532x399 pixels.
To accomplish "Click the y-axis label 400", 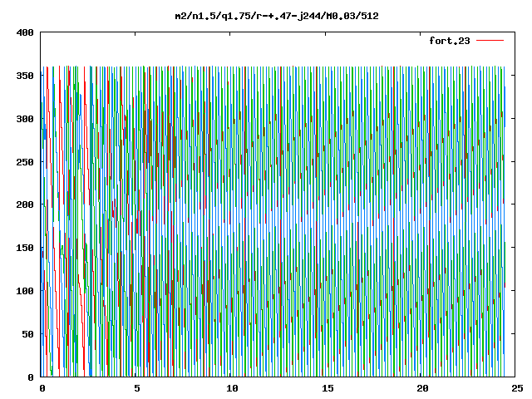I will click(x=25, y=32).
